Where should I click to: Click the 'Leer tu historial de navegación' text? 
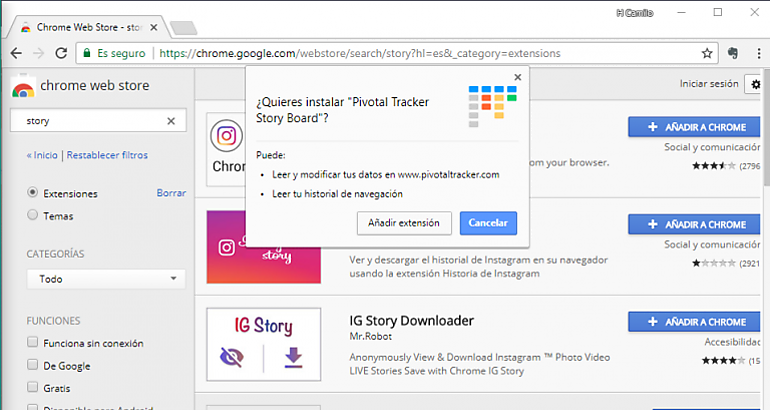click(337, 194)
